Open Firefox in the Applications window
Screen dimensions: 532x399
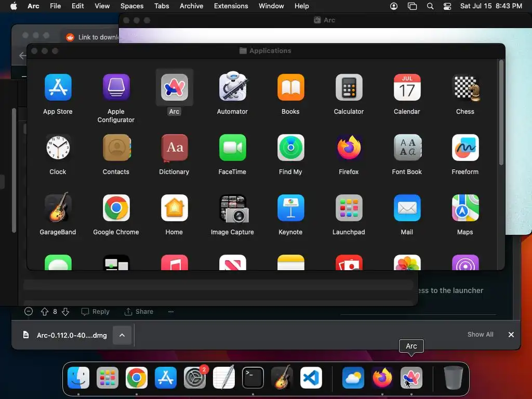pos(349,148)
